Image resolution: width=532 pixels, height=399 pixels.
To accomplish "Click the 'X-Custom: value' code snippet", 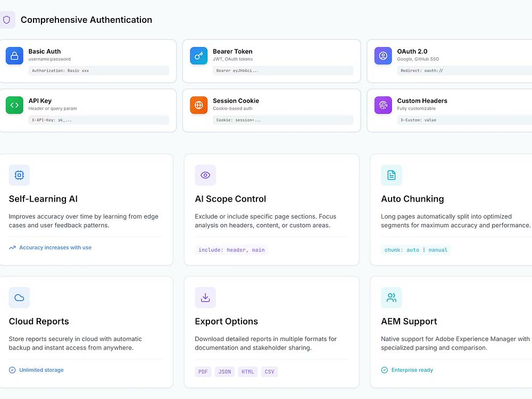I will (x=464, y=120).
